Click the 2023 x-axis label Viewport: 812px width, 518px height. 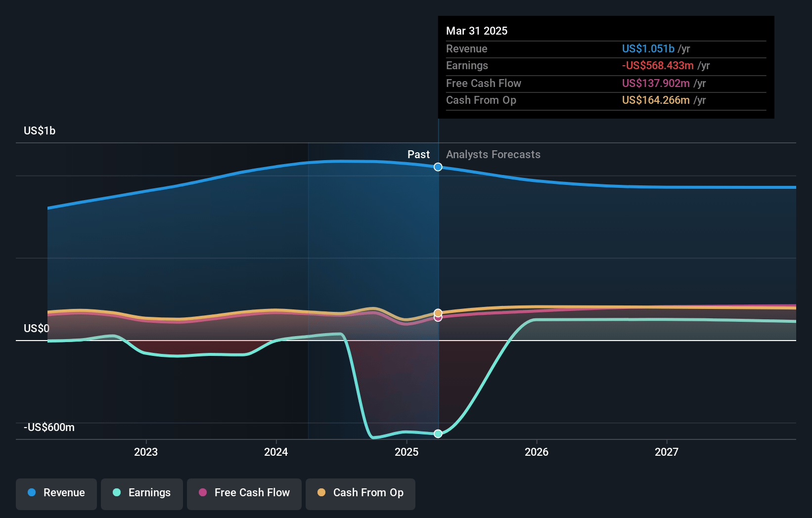coord(146,452)
